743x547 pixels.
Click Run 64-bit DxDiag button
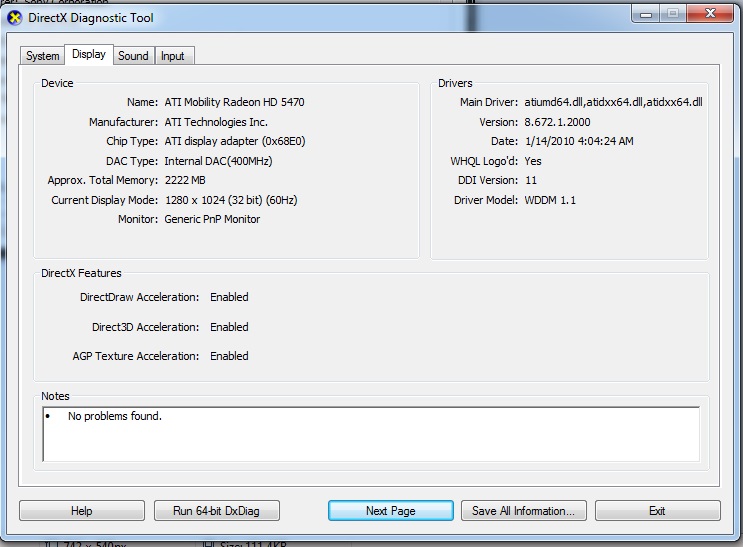tap(217, 511)
